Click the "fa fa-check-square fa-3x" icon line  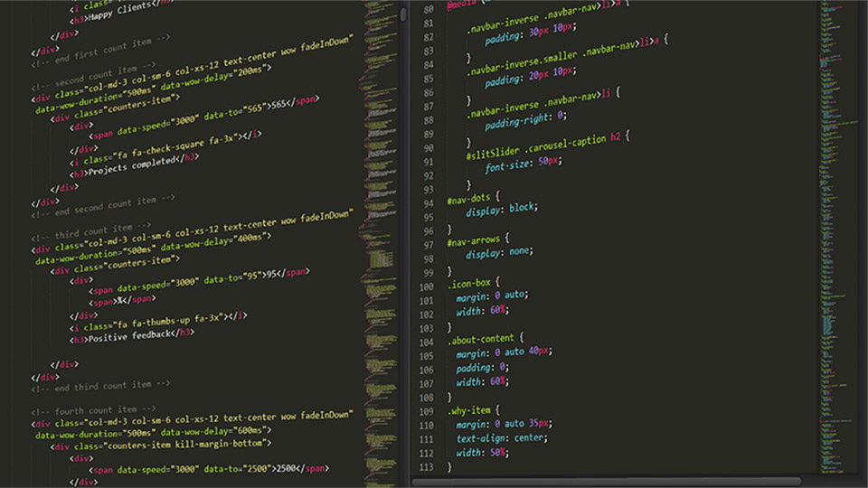pos(165,149)
